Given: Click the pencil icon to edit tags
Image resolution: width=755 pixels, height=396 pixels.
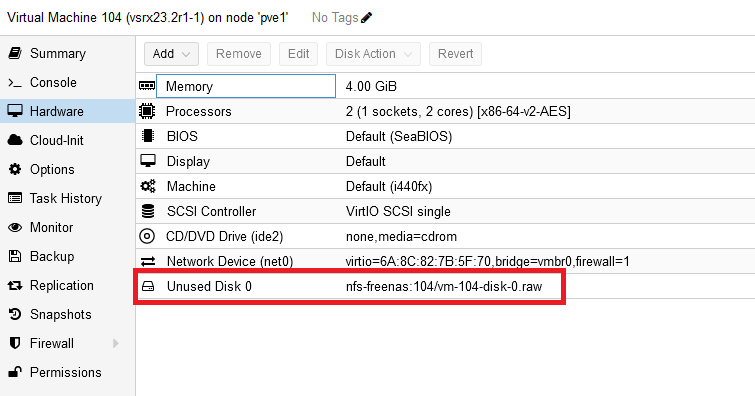Looking at the screenshot, I should tap(366, 18).
